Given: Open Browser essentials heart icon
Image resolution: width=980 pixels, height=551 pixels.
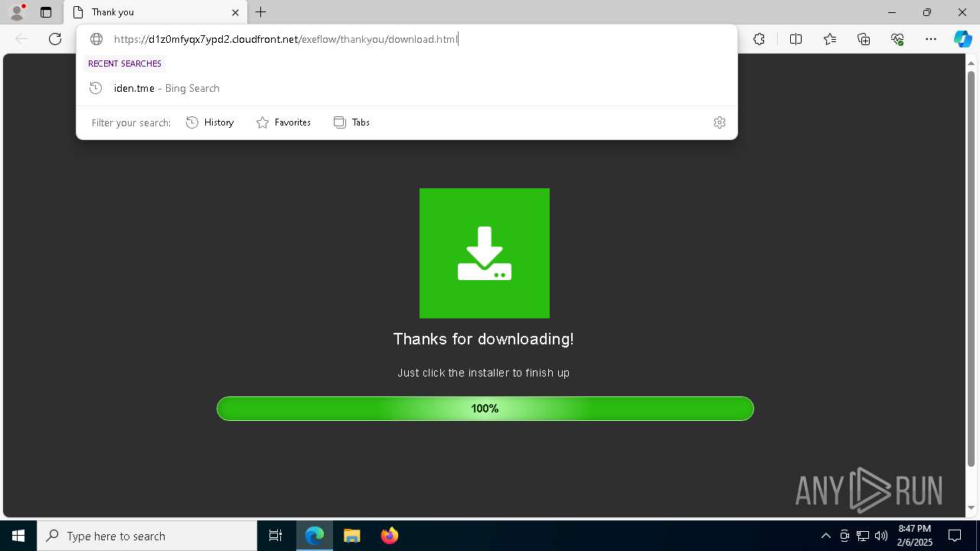Looking at the screenshot, I should [x=897, y=39].
